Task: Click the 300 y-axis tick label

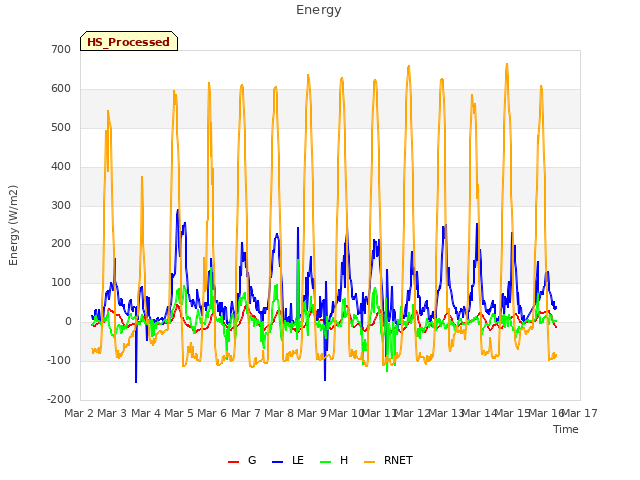Action: (x=61, y=205)
